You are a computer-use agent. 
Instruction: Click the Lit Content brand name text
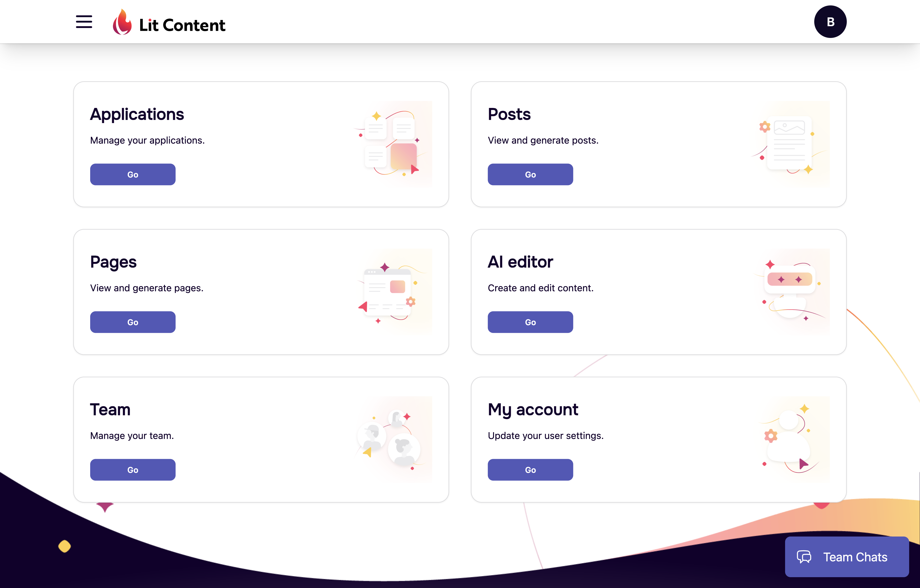tap(182, 24)
